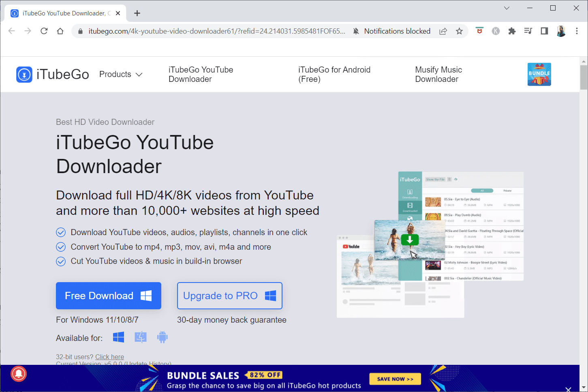The height and width of the screenshot is (392, 588).
Task: Click checkmark beside Download YouTube videos
Action: 61,232
